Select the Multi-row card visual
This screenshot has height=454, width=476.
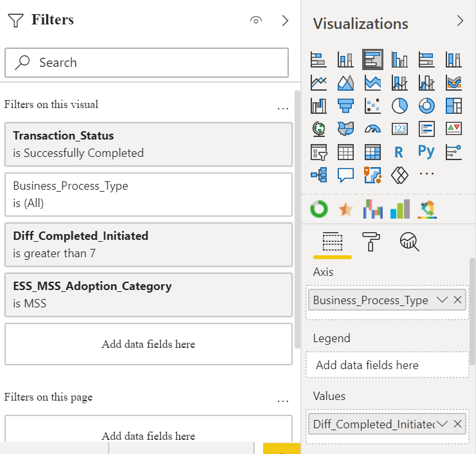[x=426, y=129]
